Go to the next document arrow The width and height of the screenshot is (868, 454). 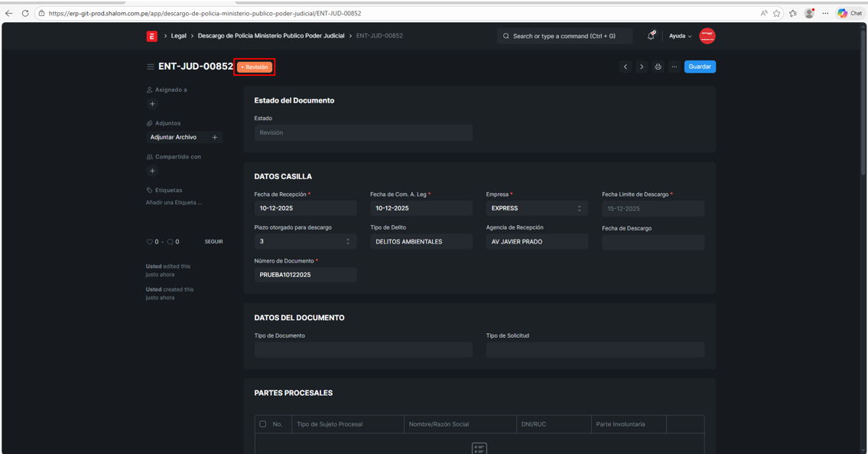[642, 67]
